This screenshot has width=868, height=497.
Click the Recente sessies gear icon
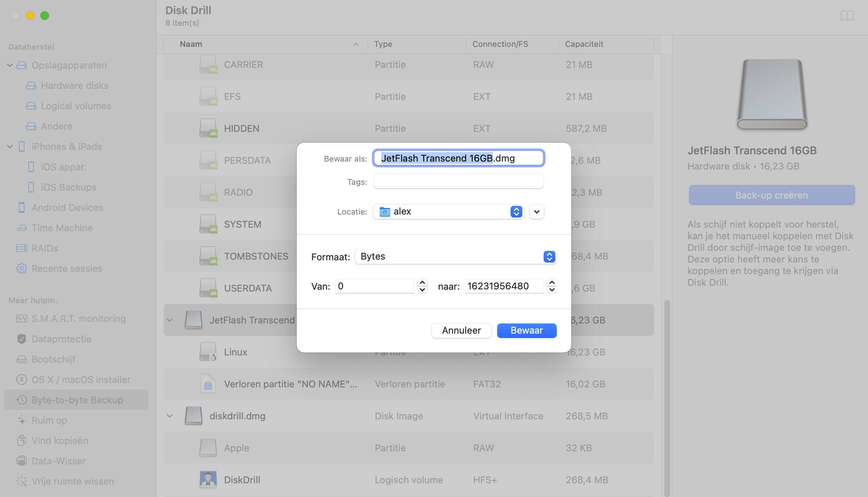click(x=22, y=269)
